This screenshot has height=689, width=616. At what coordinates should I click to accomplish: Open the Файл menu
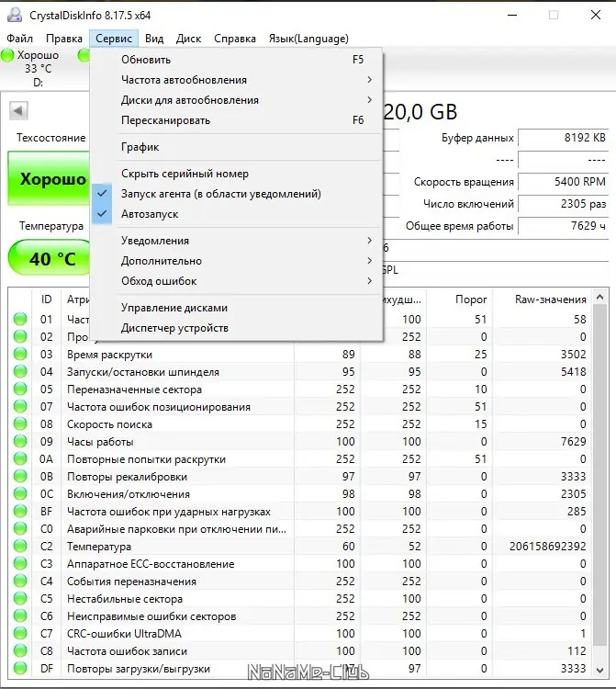click(20, 39)
